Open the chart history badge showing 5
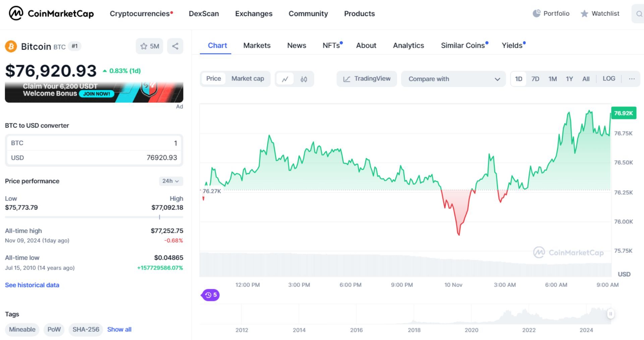Image resolution: width=644 pixels, height=340 pixels. click(x=210, y=295)
